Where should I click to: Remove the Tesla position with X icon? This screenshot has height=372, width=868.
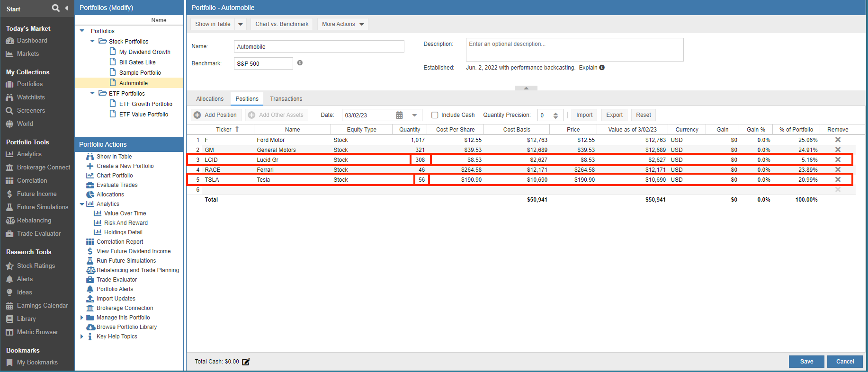click(838, 179)
